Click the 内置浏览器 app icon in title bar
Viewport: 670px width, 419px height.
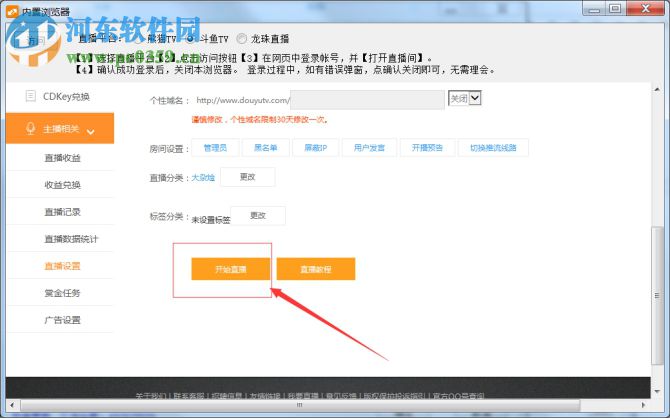[x=12, y=12]
